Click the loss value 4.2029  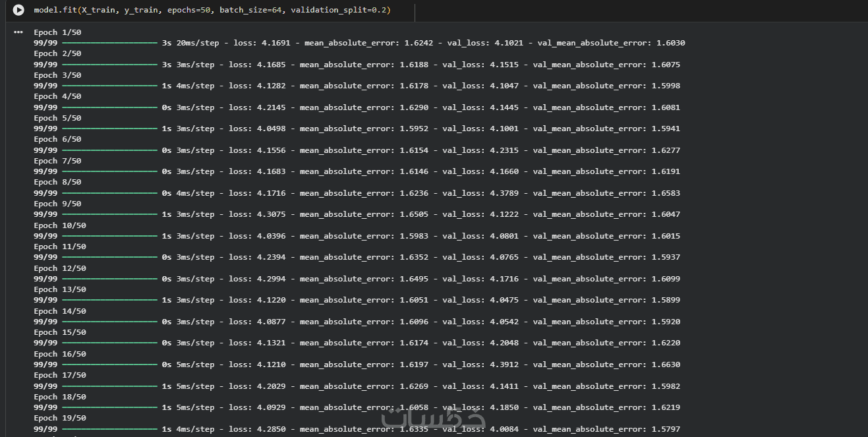[272, 386]
